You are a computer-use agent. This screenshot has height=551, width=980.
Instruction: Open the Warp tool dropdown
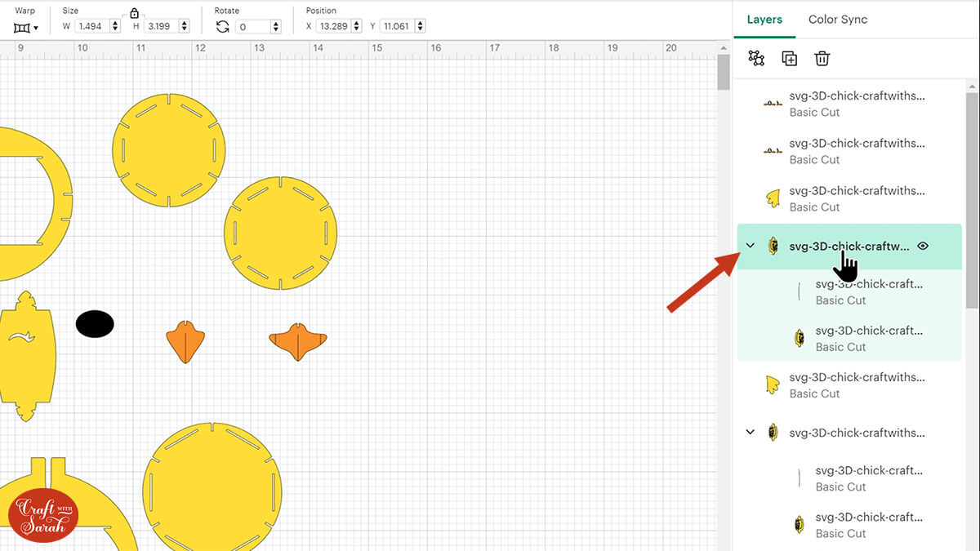pyautogui.click(x=26, y=28)
